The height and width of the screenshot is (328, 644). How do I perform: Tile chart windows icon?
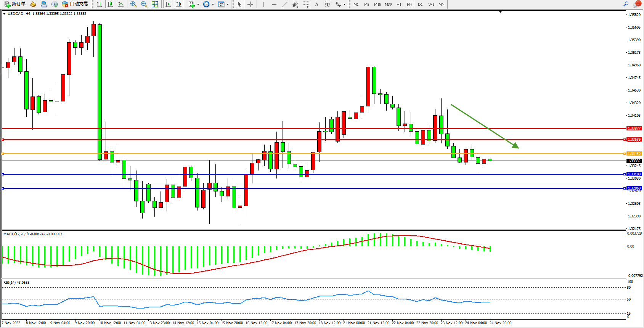click(155, 4)
